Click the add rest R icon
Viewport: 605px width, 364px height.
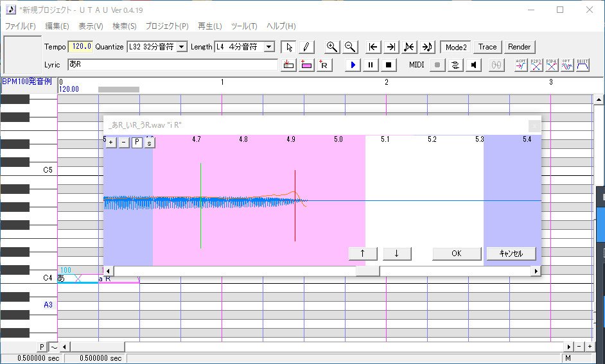click(324, 65)
